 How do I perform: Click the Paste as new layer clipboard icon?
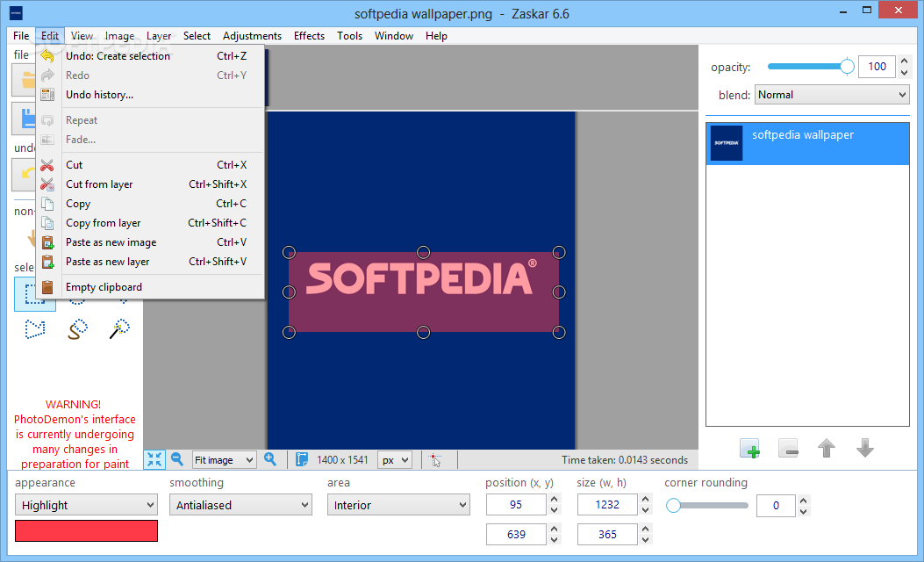[x=47, y=262]
